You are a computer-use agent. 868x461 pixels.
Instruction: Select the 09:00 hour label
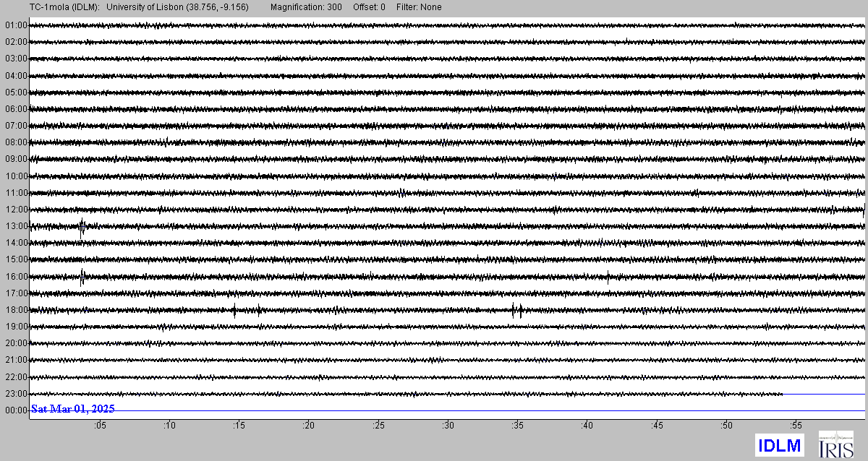pos(16,159)
